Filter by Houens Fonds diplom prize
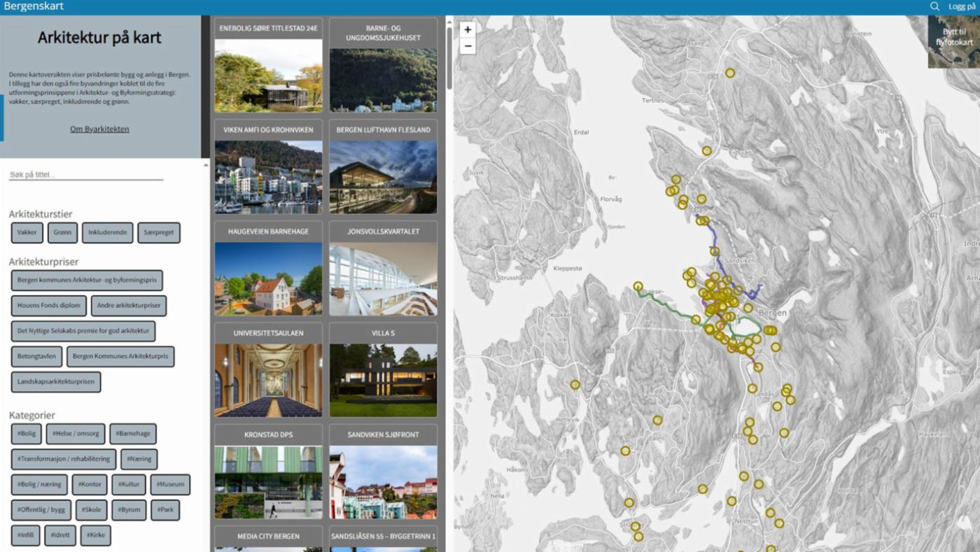Screen dimensions: 980x552 [49, 306]
